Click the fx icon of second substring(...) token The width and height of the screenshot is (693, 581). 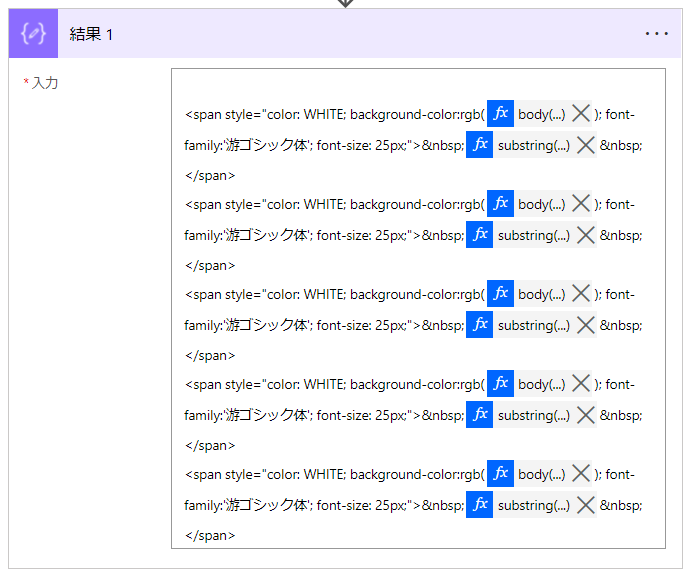[480, 235]
